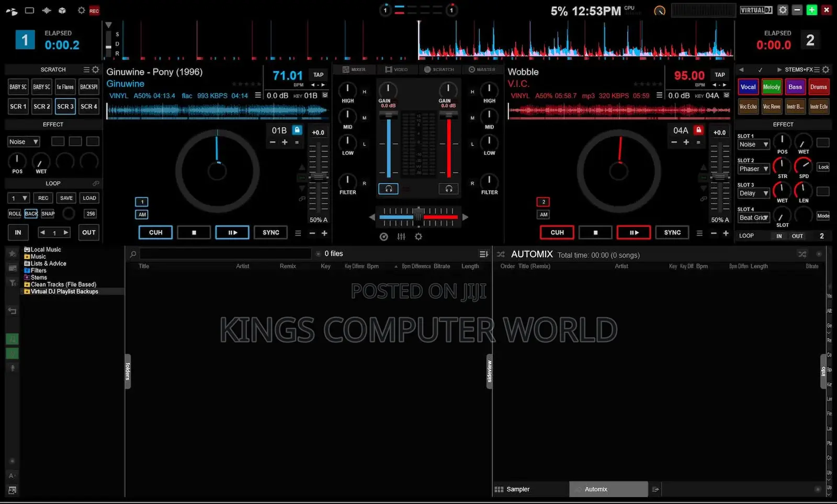
Task: Open the SLOT 4 Beat Grid dropdown
Action: [754, 217]
